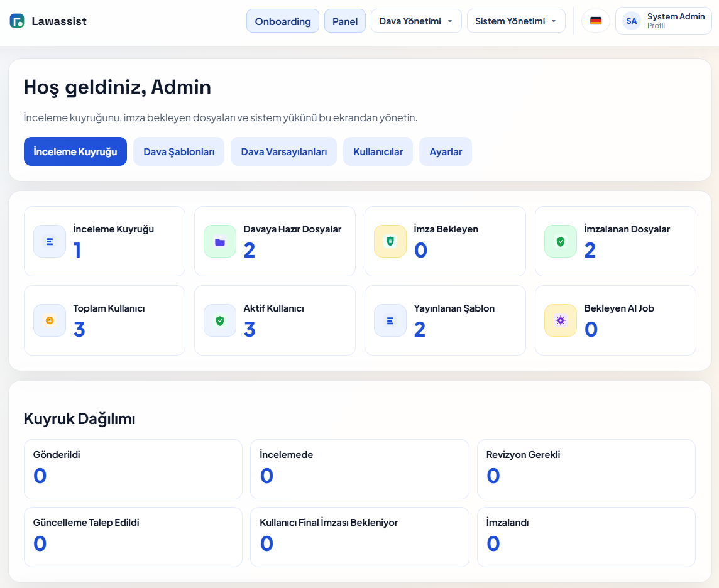This screenshot has height=588, width=719.
Task: Click the İmzalanan Dosyalar green shield icon
Action: coord(560,241)
